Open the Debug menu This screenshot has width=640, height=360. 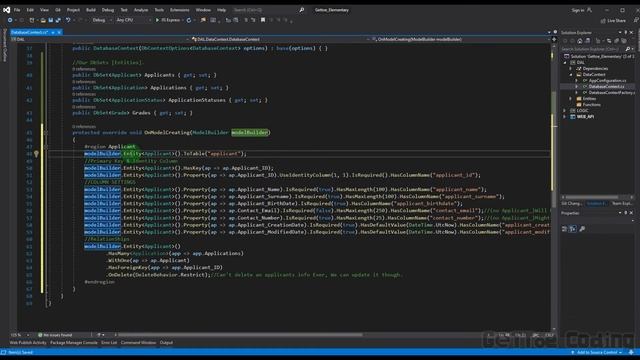coord(108,10)
